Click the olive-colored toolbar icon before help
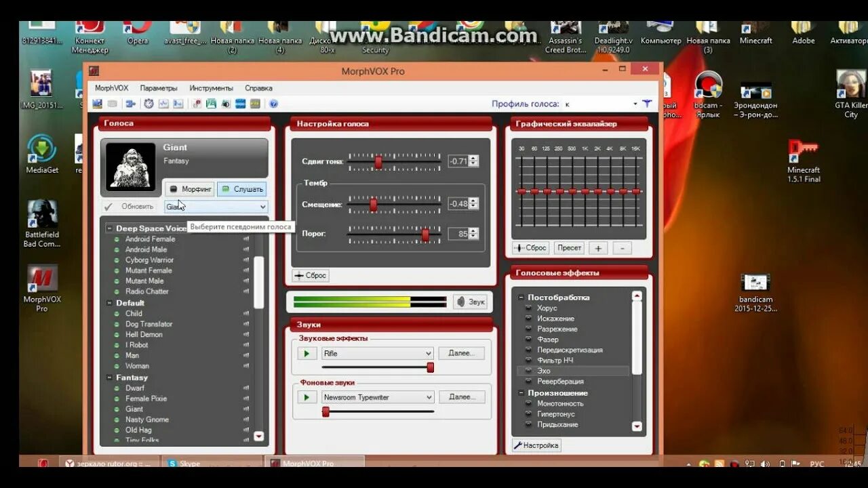This screenshot has height=488, width=868. coord(255,104)
